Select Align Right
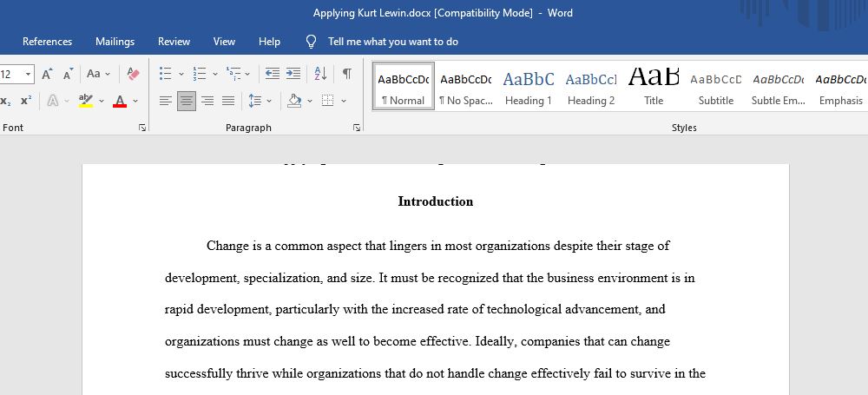This screenshot has height=395, width=868. coord(207,101)
